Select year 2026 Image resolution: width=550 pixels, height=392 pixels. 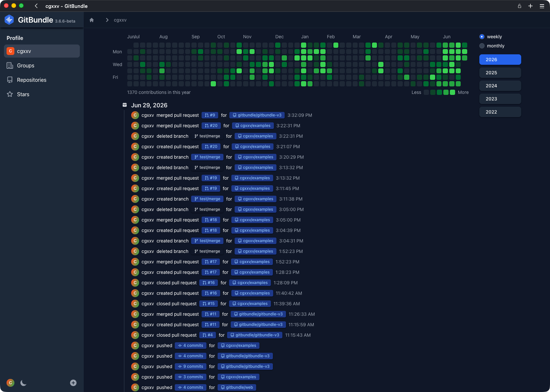(x=500, y=60)
